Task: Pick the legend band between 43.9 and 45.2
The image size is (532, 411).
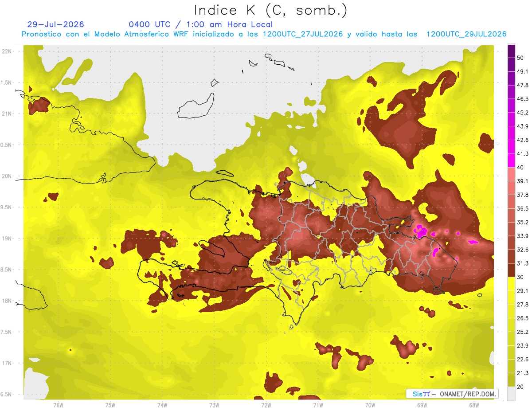Action: click(512, 119)
